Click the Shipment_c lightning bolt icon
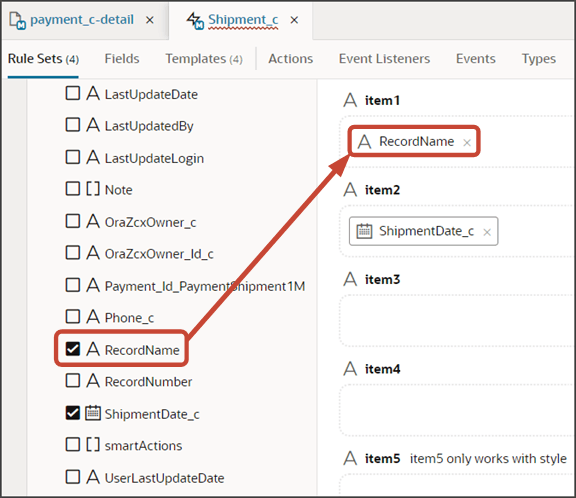 [195, 20]
